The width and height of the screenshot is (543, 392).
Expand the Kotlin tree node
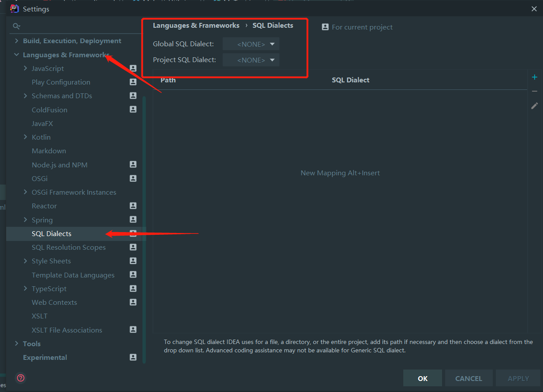pos(26,137)
